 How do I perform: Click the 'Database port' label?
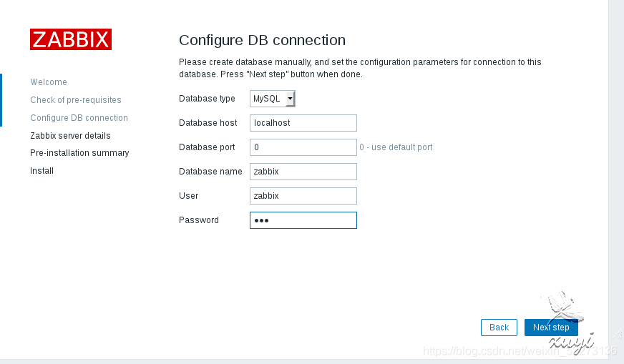click(207, 147)
